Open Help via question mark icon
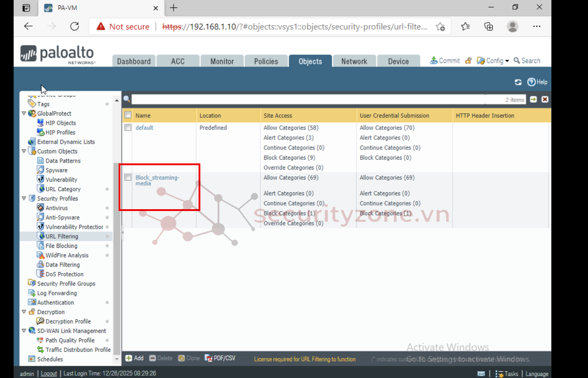 tap(531, 82)
